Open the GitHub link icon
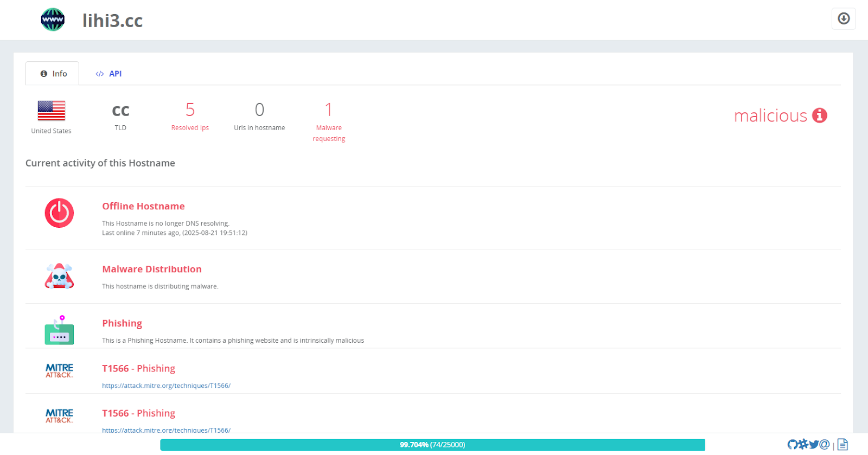 [792, 445]
